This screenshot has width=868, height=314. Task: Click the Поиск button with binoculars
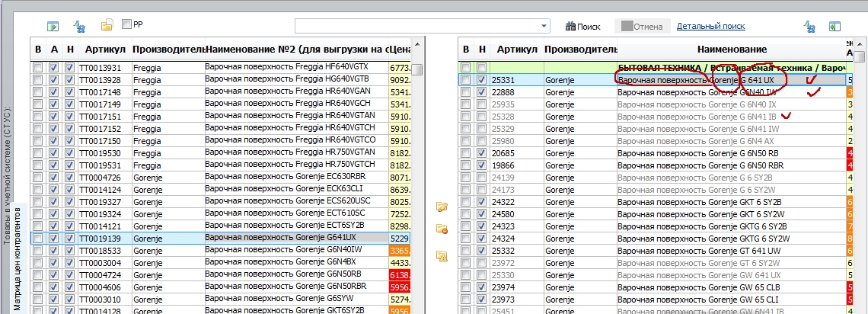583,26
